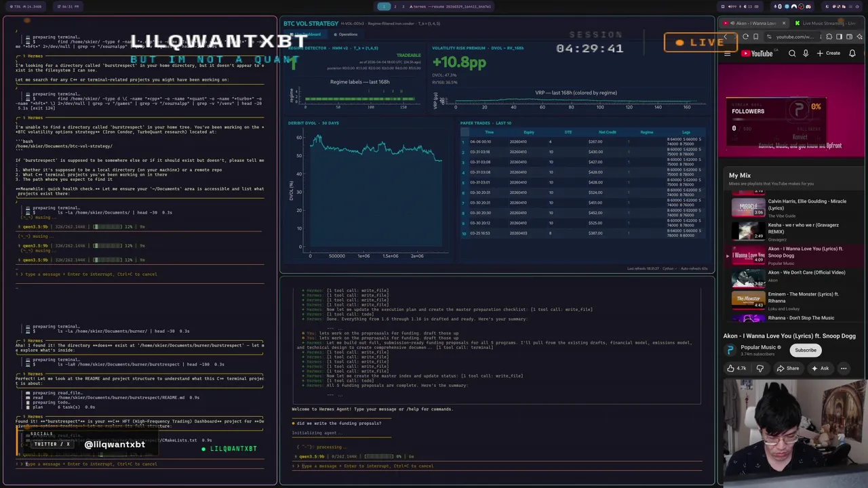Screen dimensions: 868x488
Task: Reload the YouTube browser page
Action: 745,37
